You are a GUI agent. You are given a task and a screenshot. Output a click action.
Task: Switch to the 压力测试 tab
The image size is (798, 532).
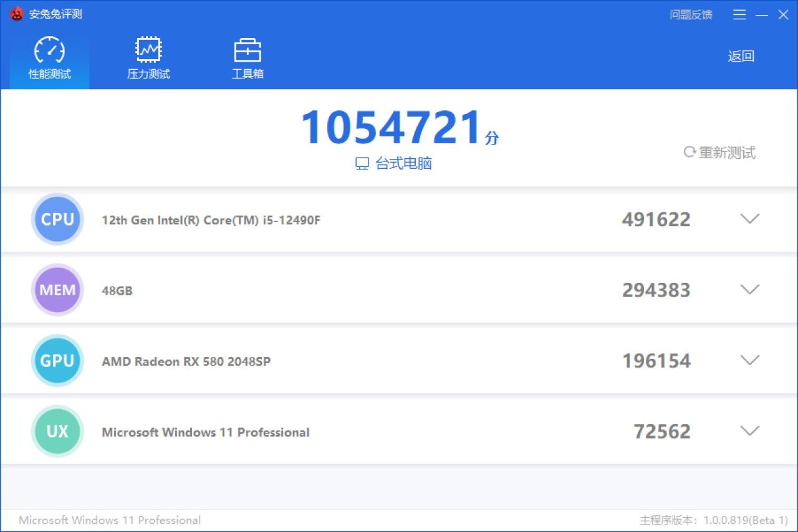(148, 58)
